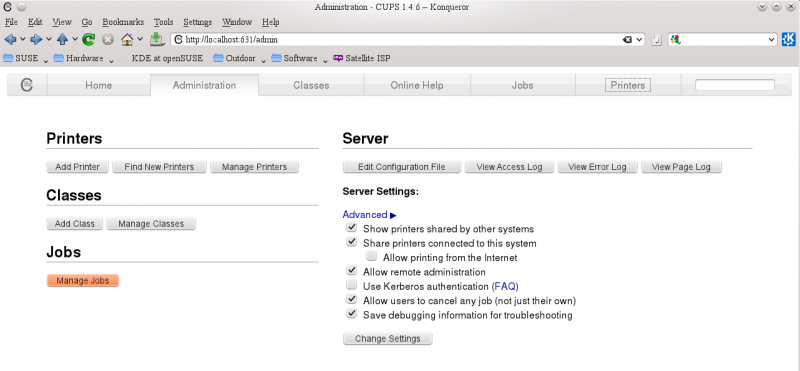The height and width of the screenshot is (371, 800).
Task: Click the Google search engine icon
Action: coord(676,39)
